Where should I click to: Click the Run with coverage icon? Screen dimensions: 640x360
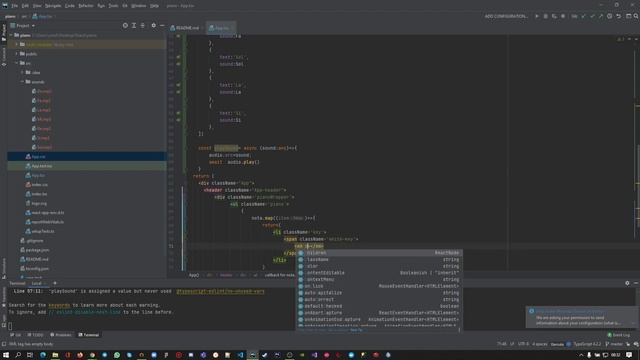[x=554, y=16]
